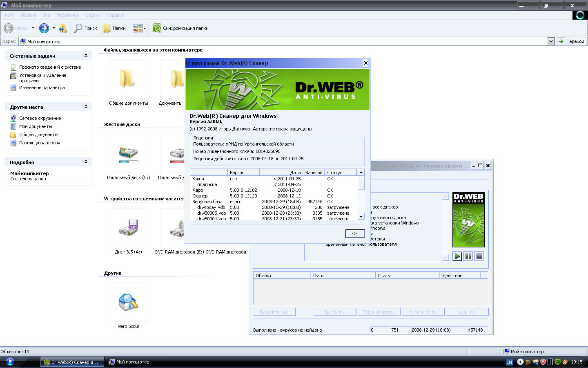The image size is (588, 368).
Task: Expand hidden tray icons arrow
Action: [520, 362]
